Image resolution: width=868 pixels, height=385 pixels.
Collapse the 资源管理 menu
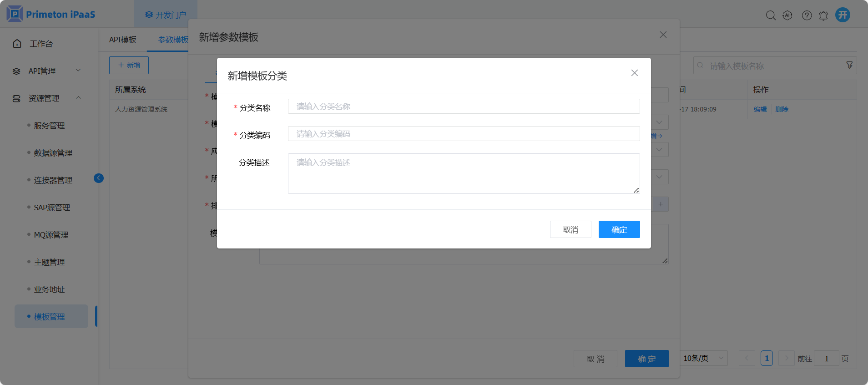pyautogui.click(x=45, y=98)
